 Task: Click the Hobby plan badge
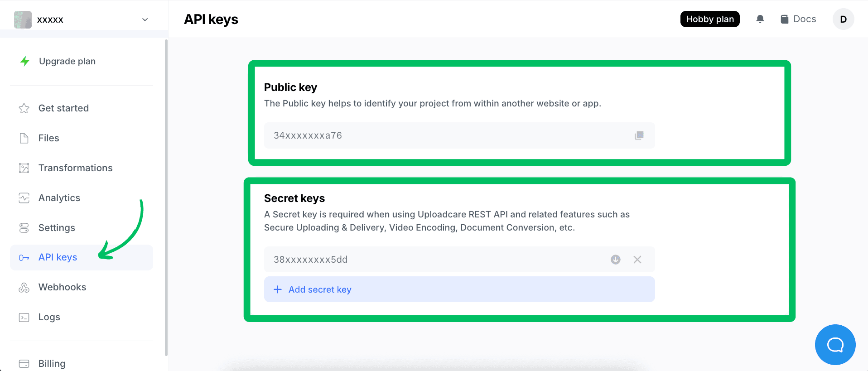(x=709, y=19)
